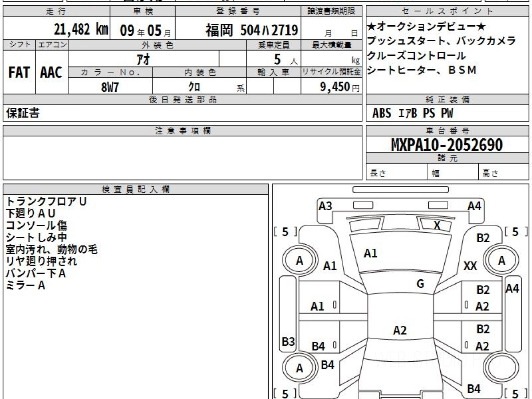The image size is (532, 399).
Task: Select the mileage value 21,482 km
Action: point(81,30)
